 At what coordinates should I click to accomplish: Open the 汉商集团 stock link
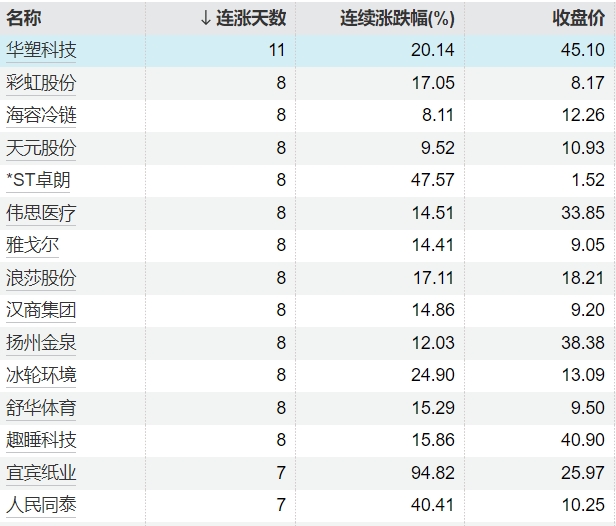[41, 310]
